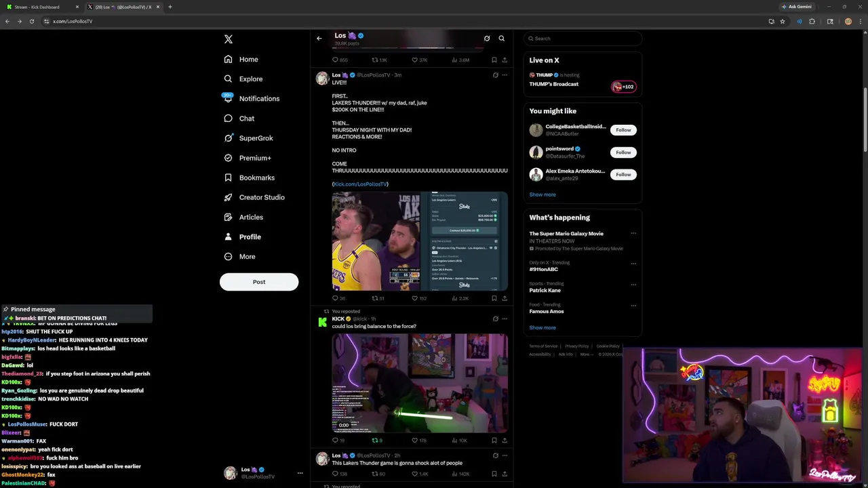
Task: Open the Kick.com/LosPollosTV link
Action: (x=360, y=184)
